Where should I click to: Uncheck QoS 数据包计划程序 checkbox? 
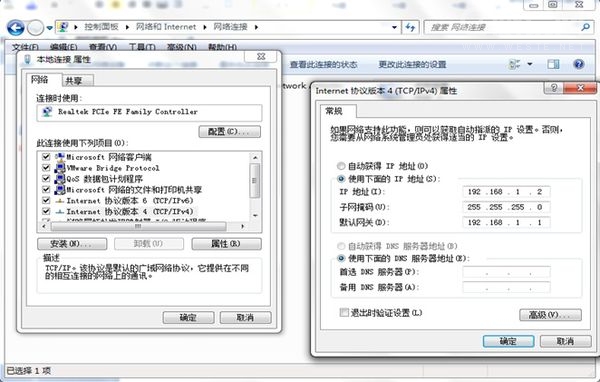46,178
